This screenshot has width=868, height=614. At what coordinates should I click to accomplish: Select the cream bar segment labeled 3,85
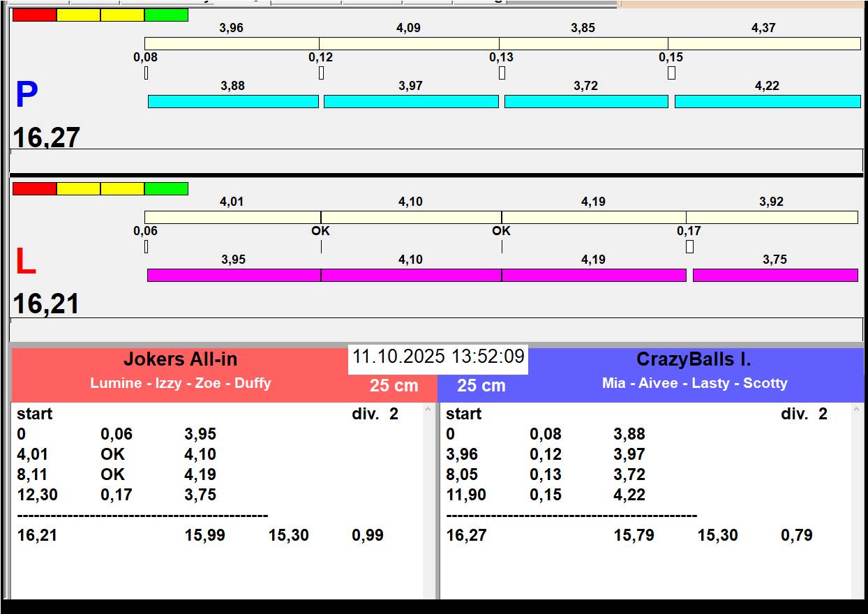(583, 43)
